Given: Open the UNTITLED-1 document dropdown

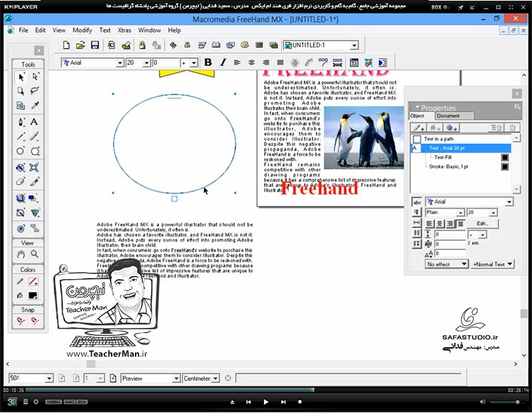Looking at the screenshot, I should (x=354, y=45).
